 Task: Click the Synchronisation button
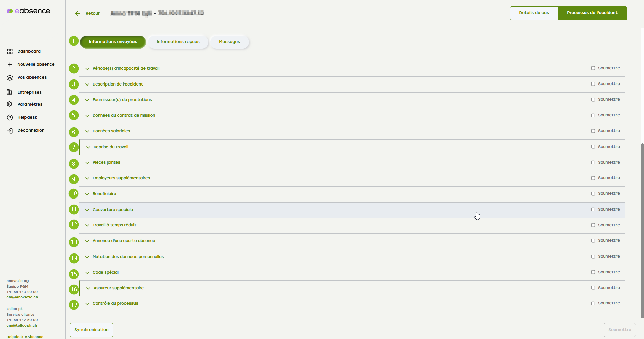[x=92, y=330]
